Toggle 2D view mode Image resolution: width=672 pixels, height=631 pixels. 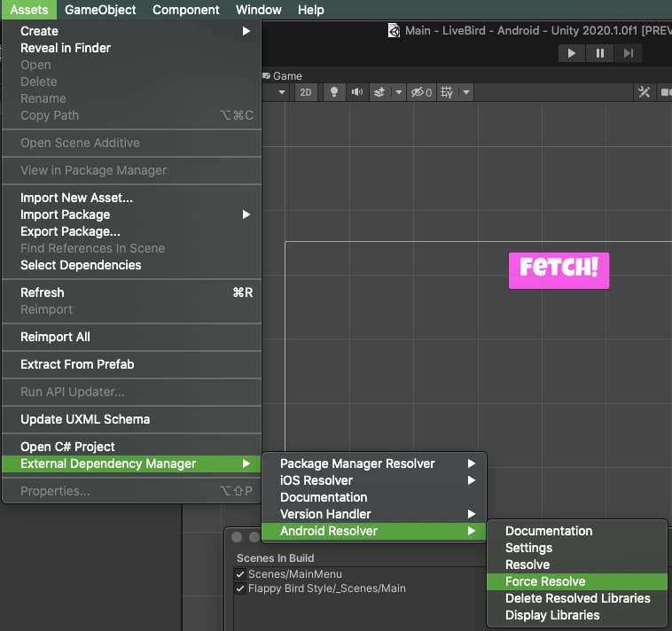pyautogui.click(x=306, y=92)
